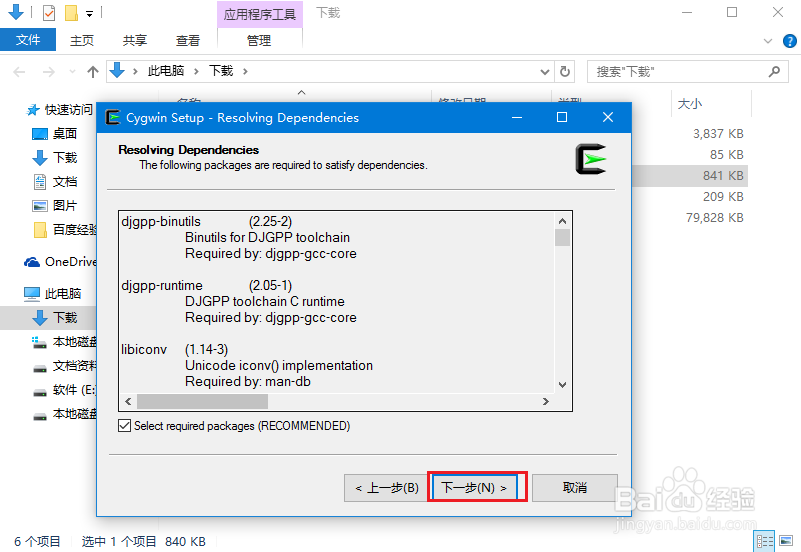Click 下载 in the address bar
This screenshot has height=552, width=801.
click(221, 71)
